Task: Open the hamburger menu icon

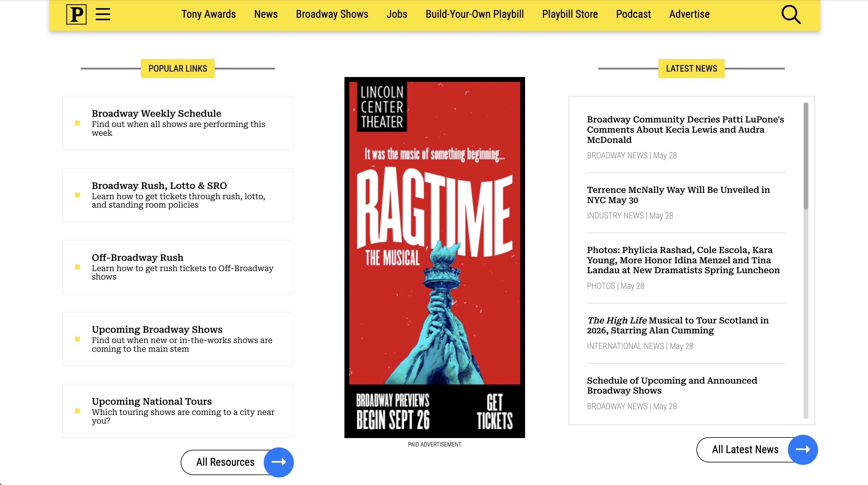Action: [x=103, y=14]
